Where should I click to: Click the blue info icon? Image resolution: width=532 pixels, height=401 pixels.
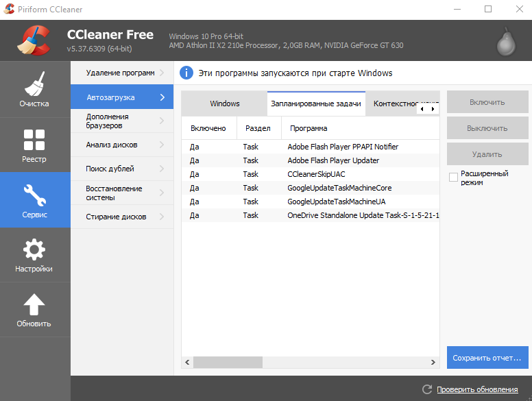click(186, 73)
